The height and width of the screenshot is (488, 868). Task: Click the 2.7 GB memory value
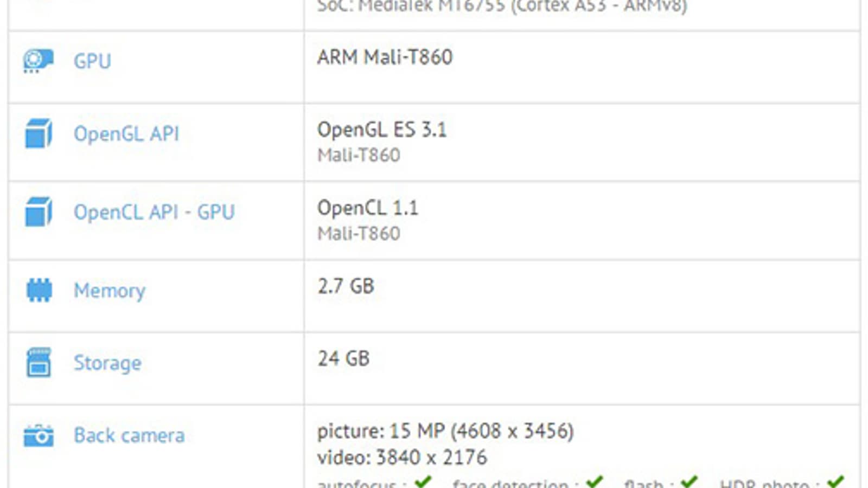346,286
